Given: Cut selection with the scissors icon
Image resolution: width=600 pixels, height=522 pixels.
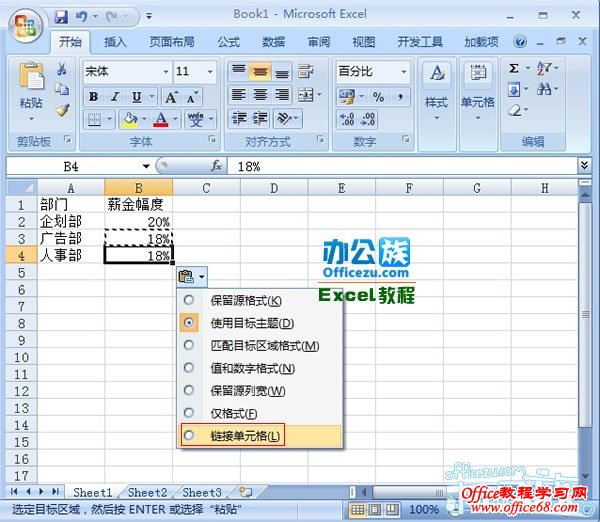Looking at the screenshot, I should coord(62,69).
